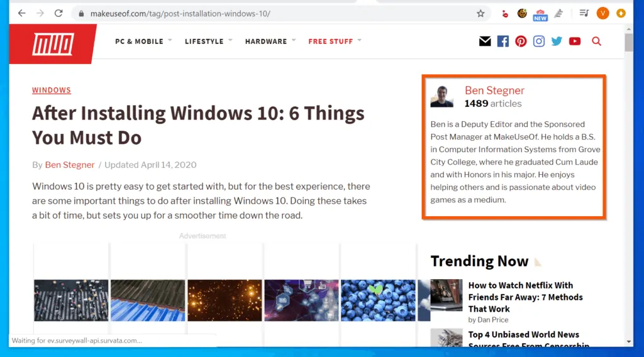Screen dimensions: 644x357
Task: Click the scrollbar down arrow
Action: (x=629, y=341)
